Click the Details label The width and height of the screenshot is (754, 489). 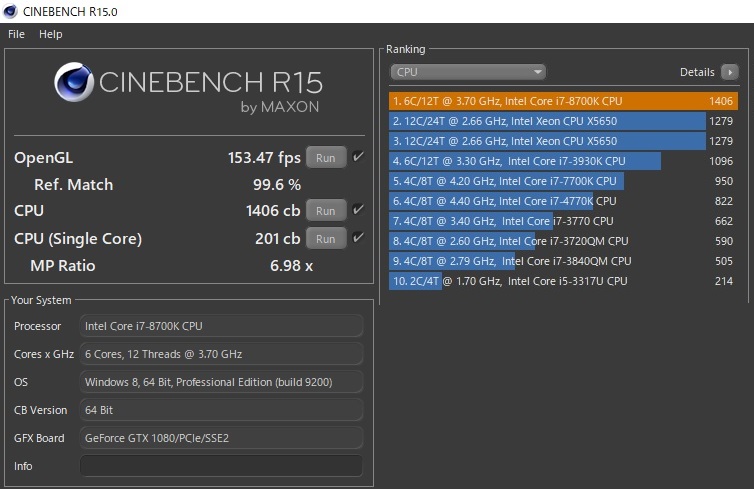(697, 72)
